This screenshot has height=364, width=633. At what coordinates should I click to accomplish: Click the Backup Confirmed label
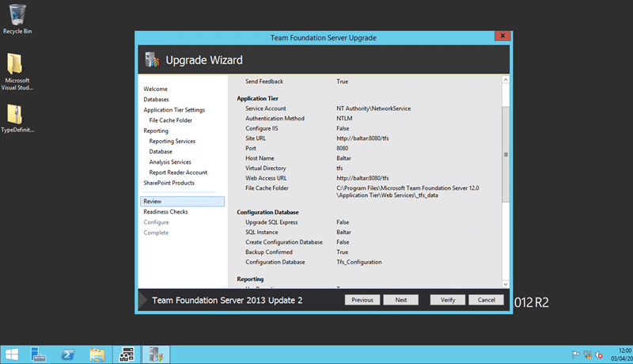269,252
